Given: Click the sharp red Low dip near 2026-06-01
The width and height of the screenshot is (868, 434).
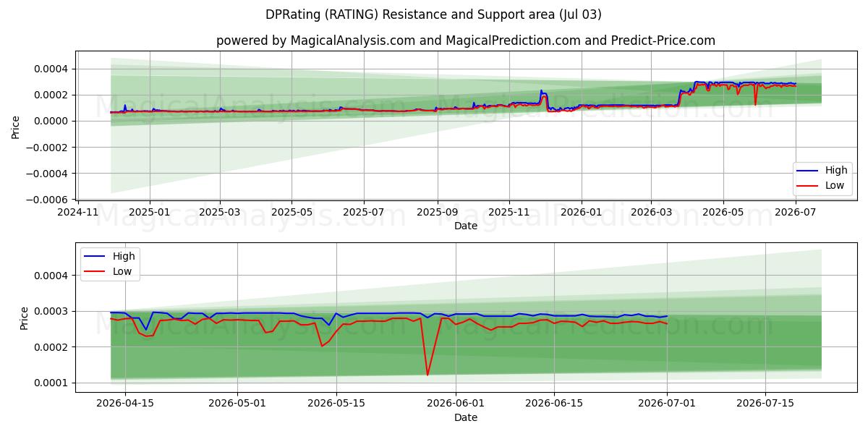Looking at the screenshot, I should click(427, 374).
